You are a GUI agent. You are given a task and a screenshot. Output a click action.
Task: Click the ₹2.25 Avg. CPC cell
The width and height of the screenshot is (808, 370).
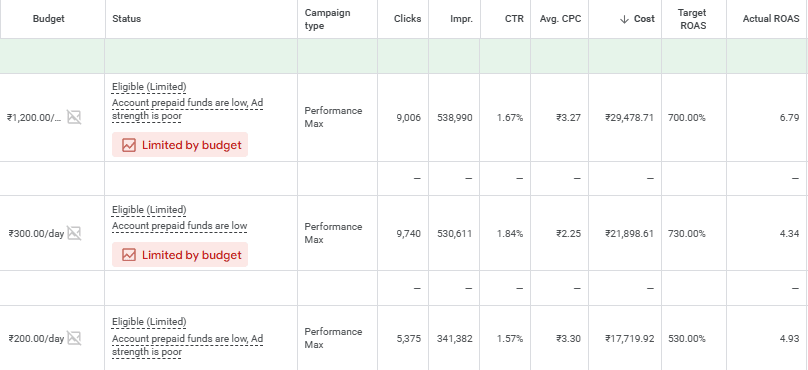568,233
